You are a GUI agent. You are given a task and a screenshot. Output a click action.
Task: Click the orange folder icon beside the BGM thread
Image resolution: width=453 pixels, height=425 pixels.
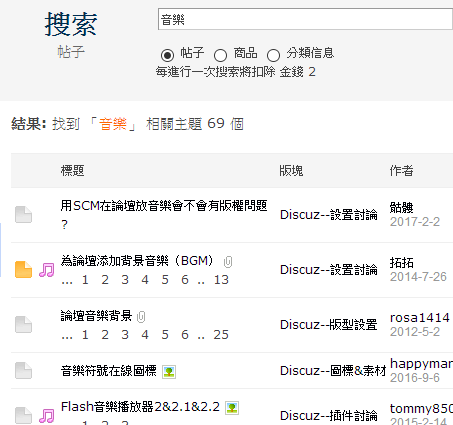point(23,269)
